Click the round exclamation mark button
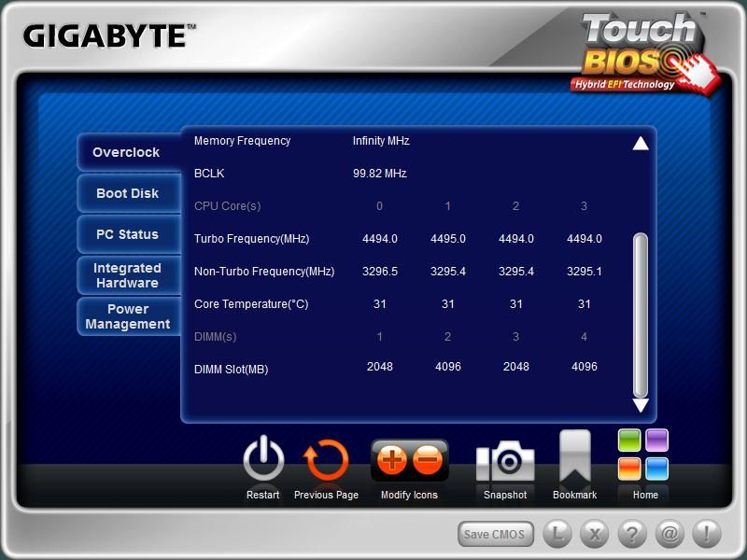747x560 pixels. click(x=707, y=534)
